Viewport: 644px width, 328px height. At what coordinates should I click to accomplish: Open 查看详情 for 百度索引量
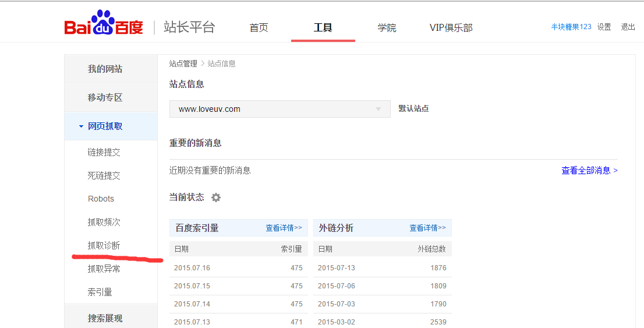pyautogui.click(x=284, y=228)
